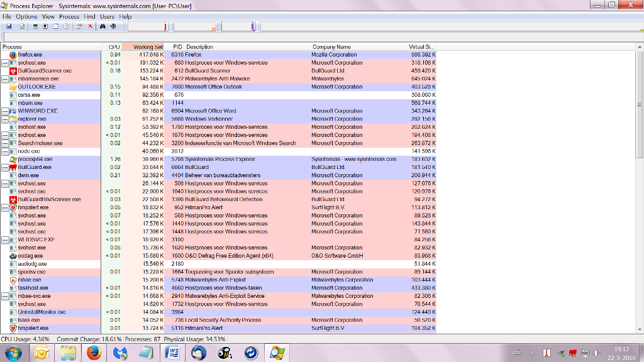Collapse the SearchIndexer.exe tree node
The image size is (644, 362).
click(x=5, y=143)
